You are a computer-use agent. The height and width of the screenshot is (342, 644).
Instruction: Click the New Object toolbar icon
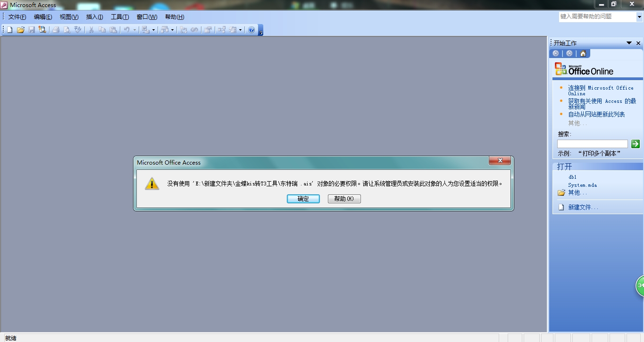[x=233, y=30]
